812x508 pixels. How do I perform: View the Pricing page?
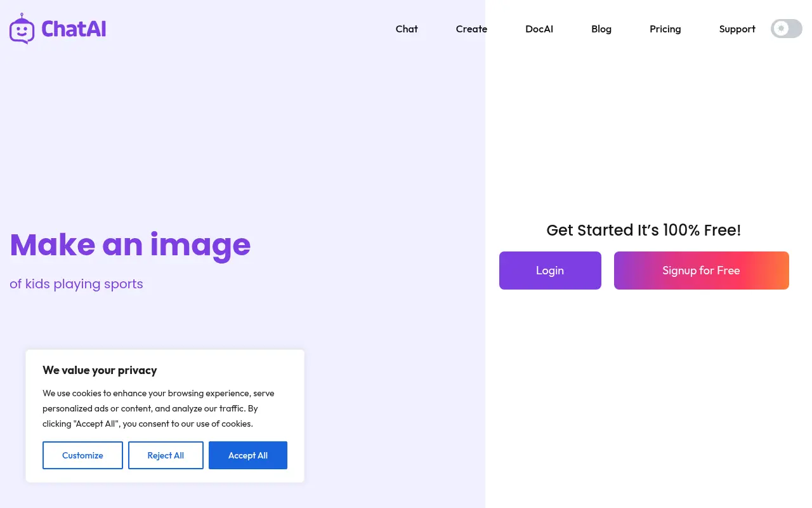(x=665, y=29)
